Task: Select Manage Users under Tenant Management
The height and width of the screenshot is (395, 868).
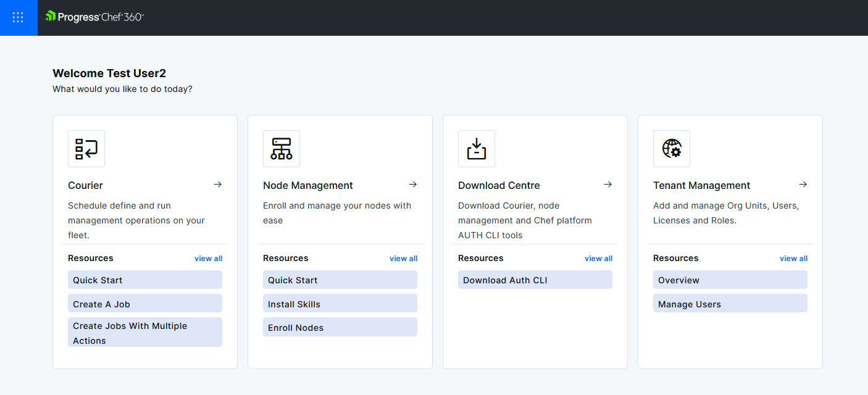Action: coord(730,303)
